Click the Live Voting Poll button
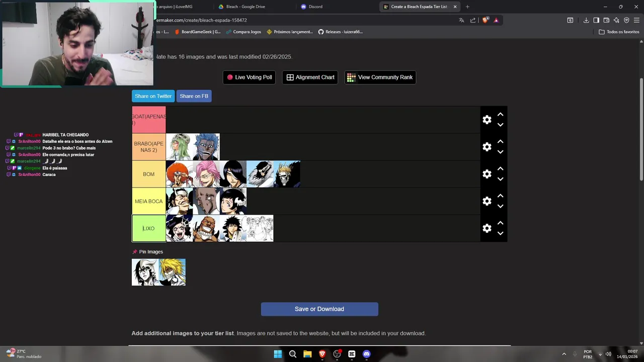Image resolution: width=644 pixels, height=362 pixels. (x=249, y=77)
